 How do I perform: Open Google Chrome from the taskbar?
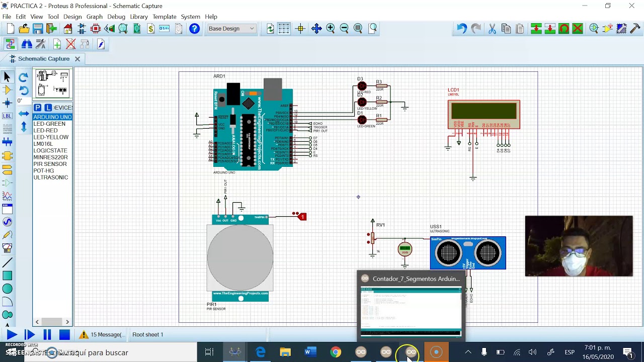pyautogui.click(x=336, y=352)
